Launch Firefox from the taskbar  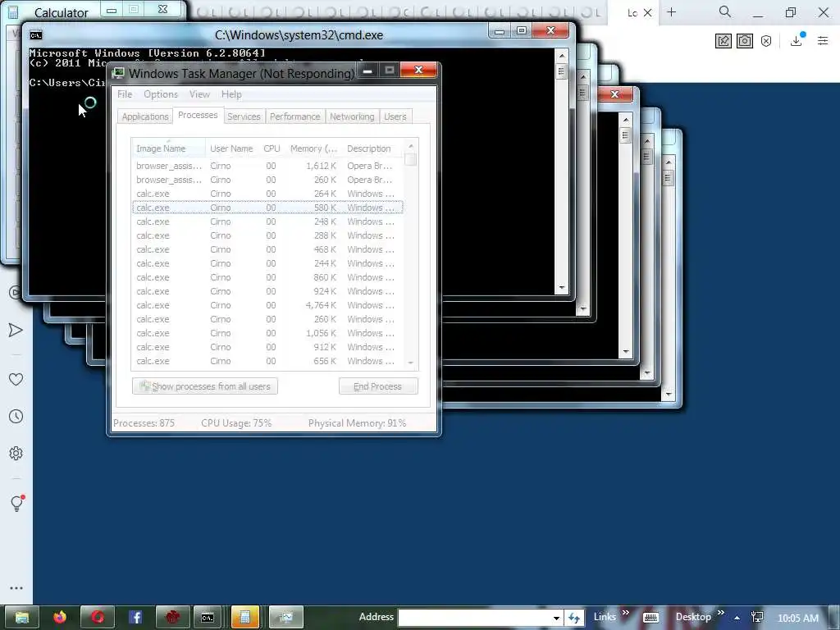click(x=59, y=617)
